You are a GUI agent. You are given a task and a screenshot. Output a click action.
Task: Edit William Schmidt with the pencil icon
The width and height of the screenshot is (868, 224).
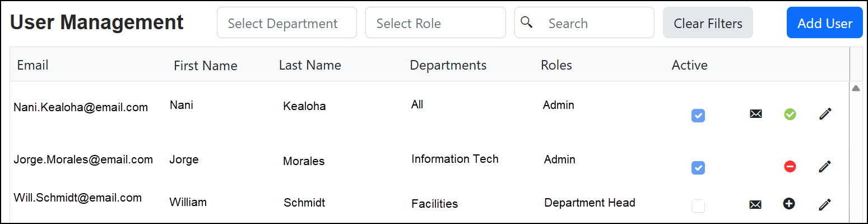(825, 204)
